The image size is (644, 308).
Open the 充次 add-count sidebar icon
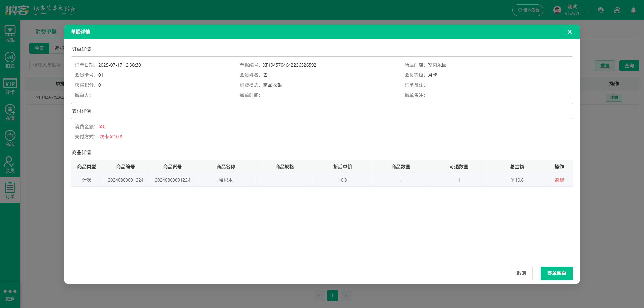10,138
